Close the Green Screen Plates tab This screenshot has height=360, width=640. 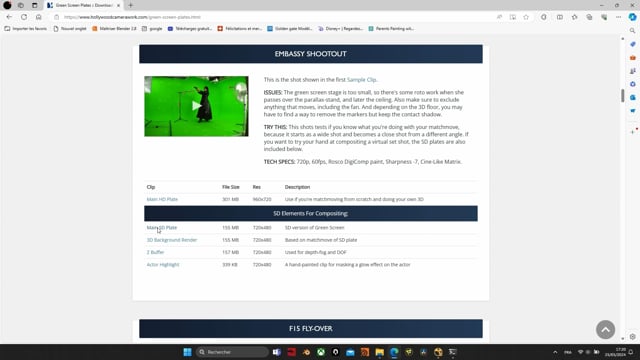click(118, 5)
